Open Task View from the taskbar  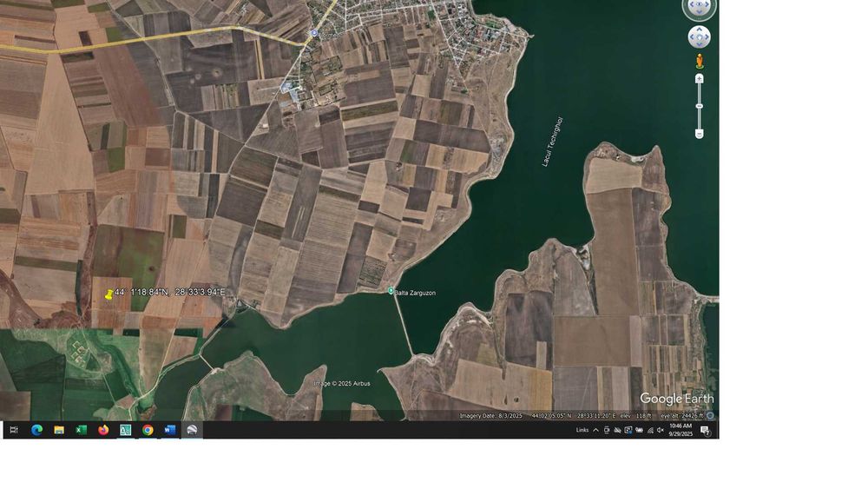tap(15, 430)
